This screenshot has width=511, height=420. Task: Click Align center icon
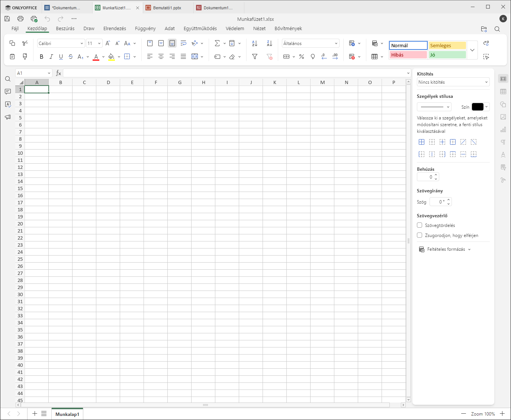pyautogui.click(x=161, y=57)
